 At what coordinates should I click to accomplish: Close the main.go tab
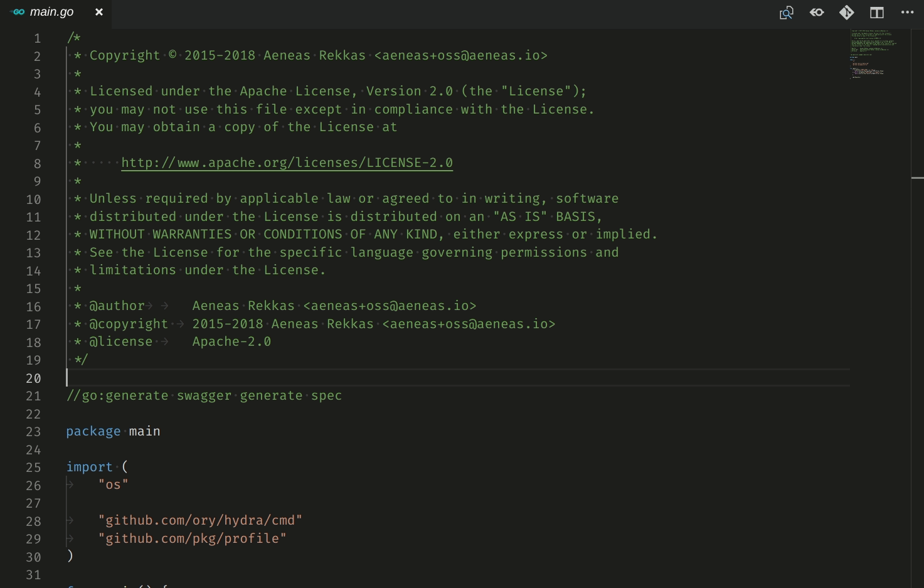pyautogui.click(x=99, y=12)
